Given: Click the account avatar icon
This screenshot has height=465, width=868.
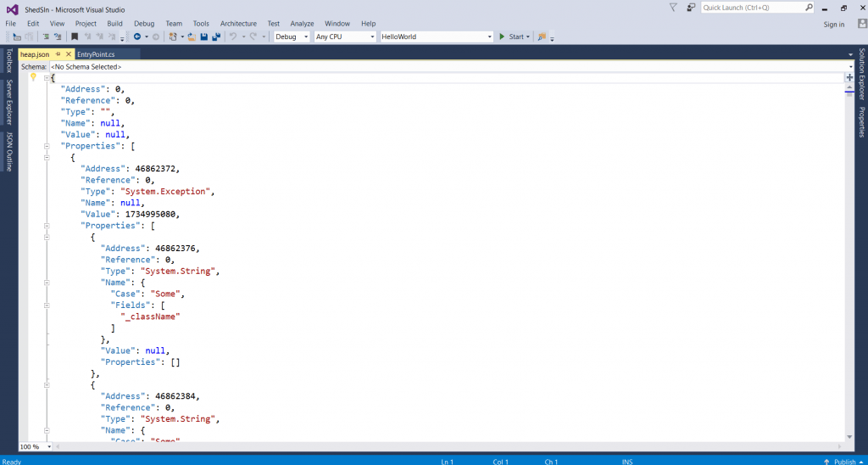Looking at the screenshot, I should 862,23.
